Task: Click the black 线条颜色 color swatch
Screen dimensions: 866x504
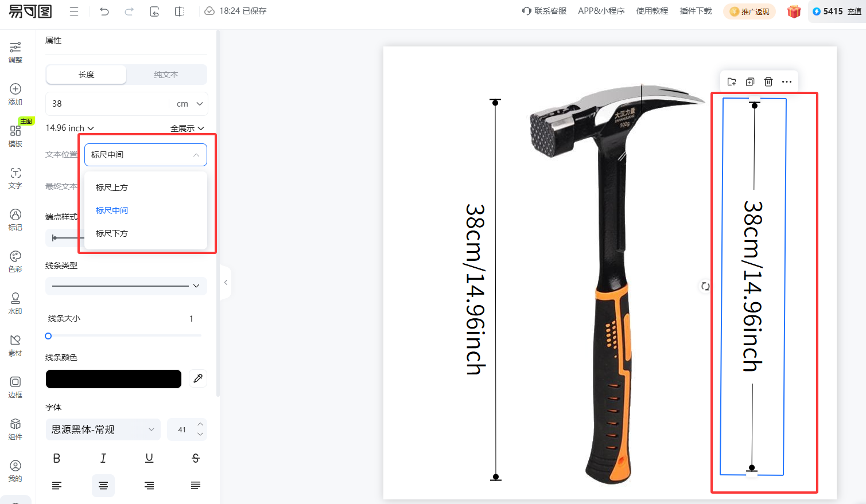Action: (x=114, y=379)
